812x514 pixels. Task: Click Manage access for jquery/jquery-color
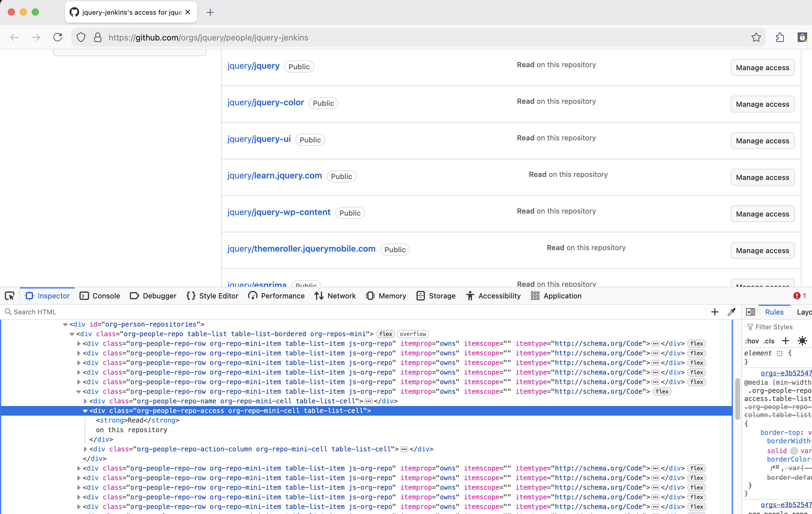tap(762, 104)
